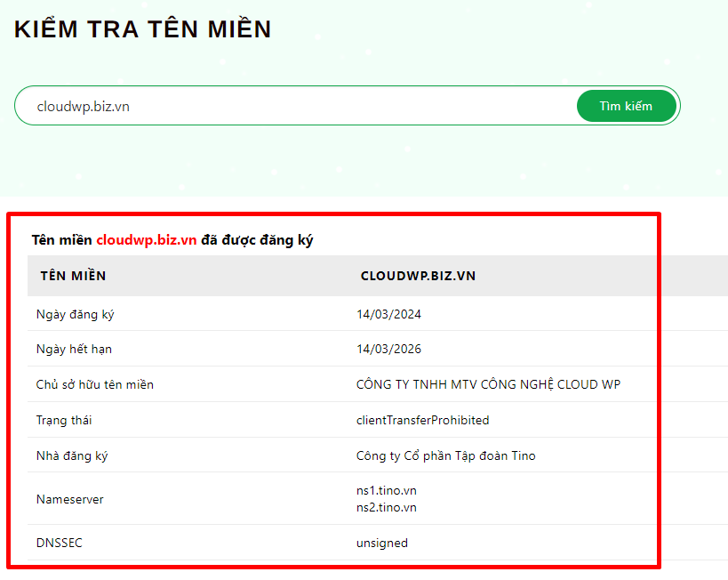Select the CLOUDWP.BIZ.VN header value

(419, 276)
